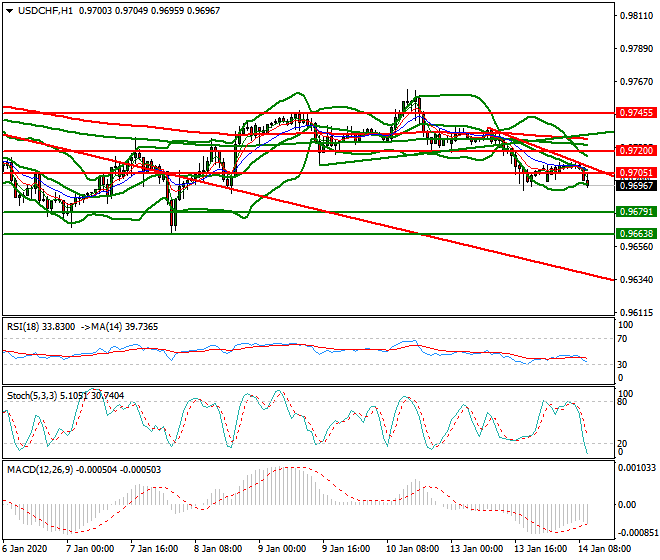Click the 14 Jan 08:00 time label
The image size is (660, 560).
tap(608, 549)
